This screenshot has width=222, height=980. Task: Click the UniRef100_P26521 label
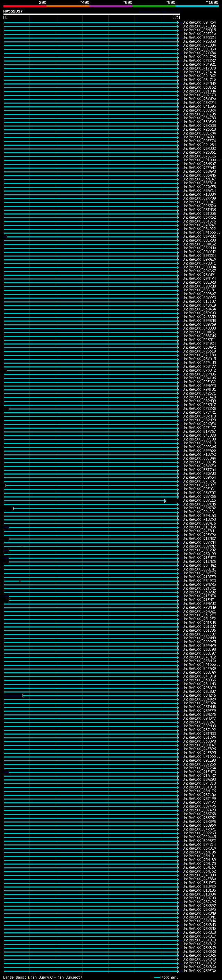pos(199,340)
